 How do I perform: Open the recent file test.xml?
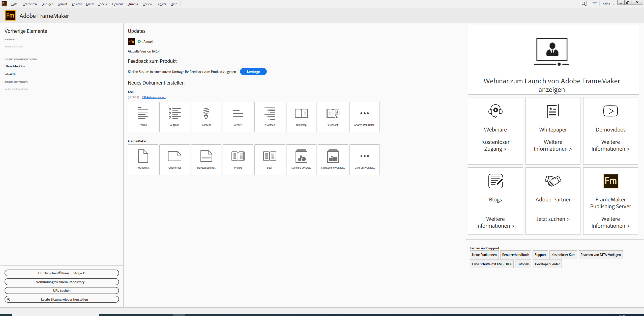[x=10, y=73]
